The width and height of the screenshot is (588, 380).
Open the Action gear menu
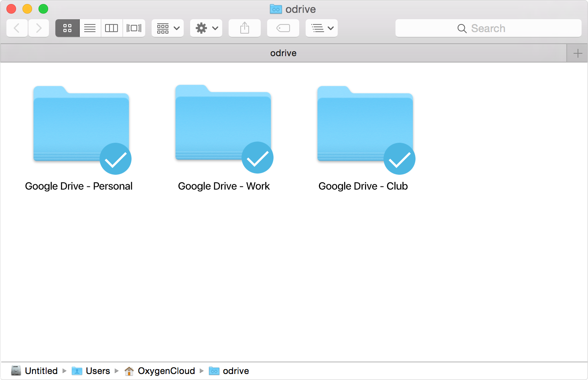pyautogui.click(x=206, y=28)
